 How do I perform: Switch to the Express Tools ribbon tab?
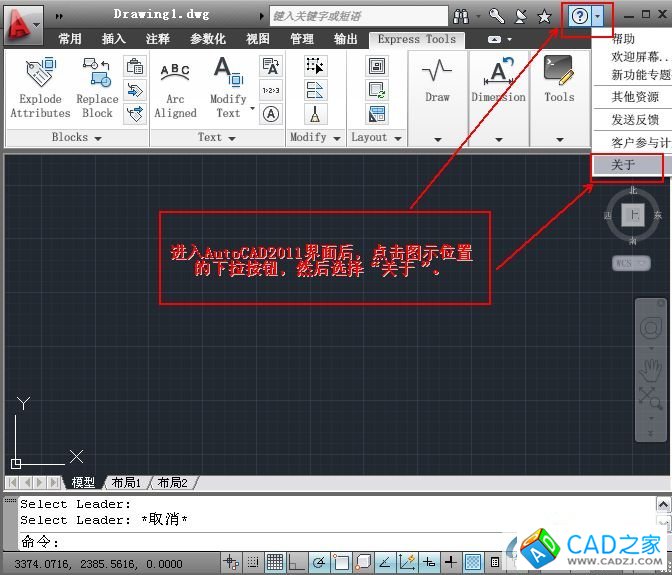[x=417, y=39]
